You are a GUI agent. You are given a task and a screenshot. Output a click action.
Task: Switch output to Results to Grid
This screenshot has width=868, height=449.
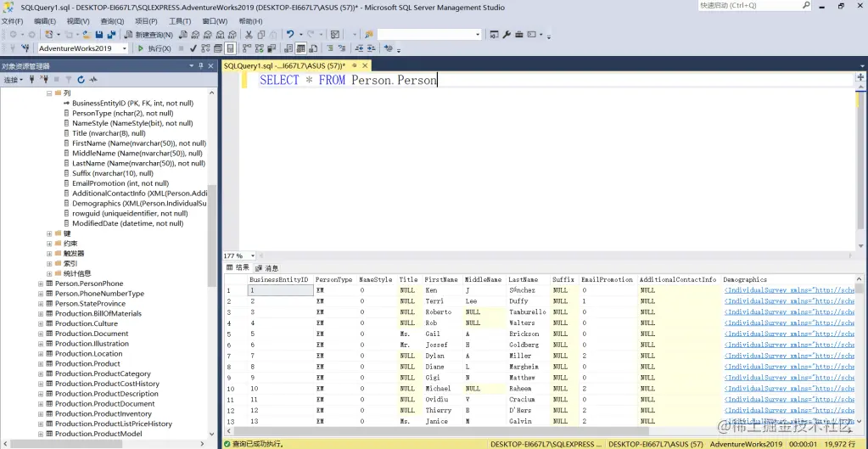click(x=300, y=48)
